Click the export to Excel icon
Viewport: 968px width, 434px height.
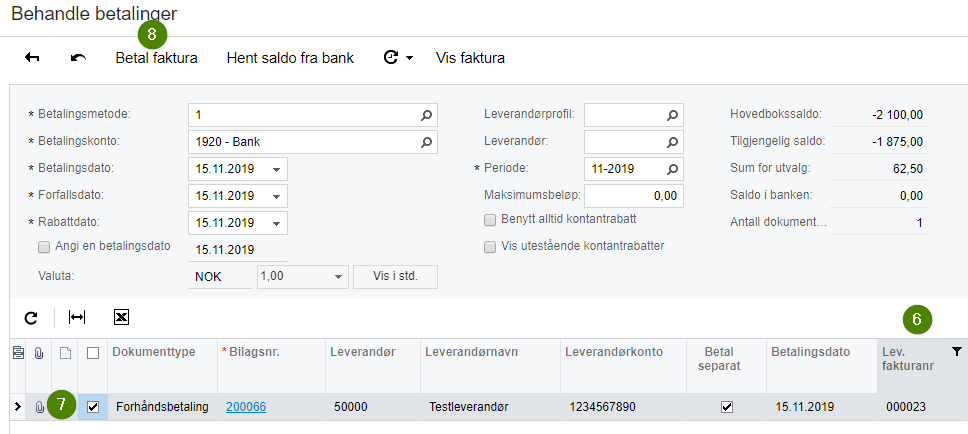pyautogui.click(x=121, y=317)
